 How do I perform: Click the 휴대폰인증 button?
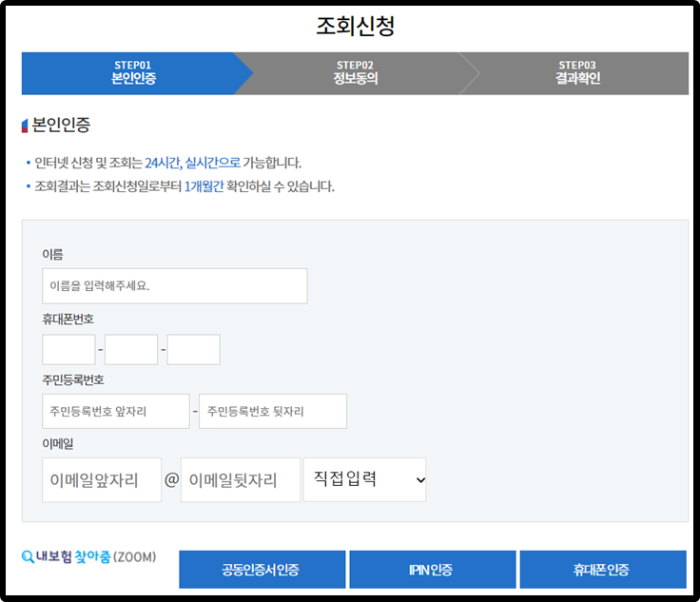[x=603, y=570]
